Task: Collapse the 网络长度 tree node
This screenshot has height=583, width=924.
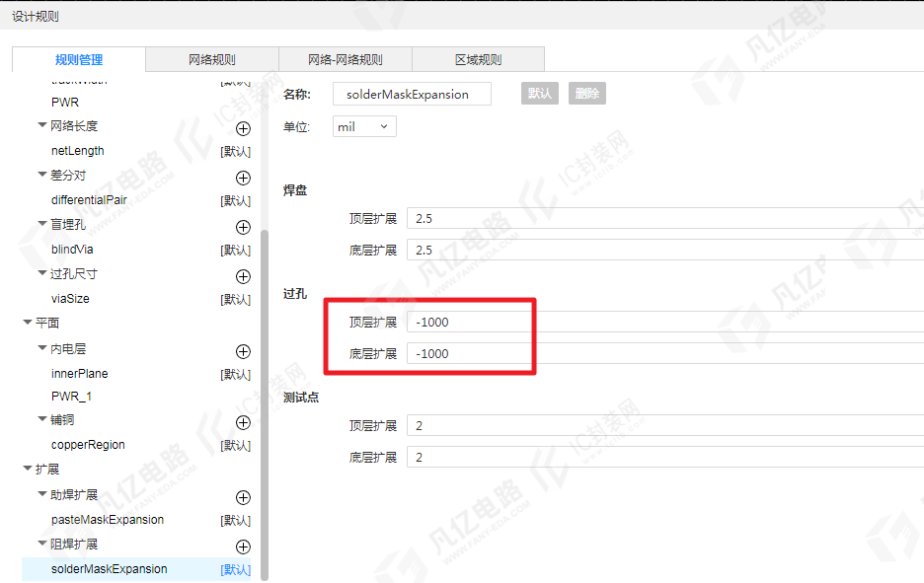Action: [41, 125]
